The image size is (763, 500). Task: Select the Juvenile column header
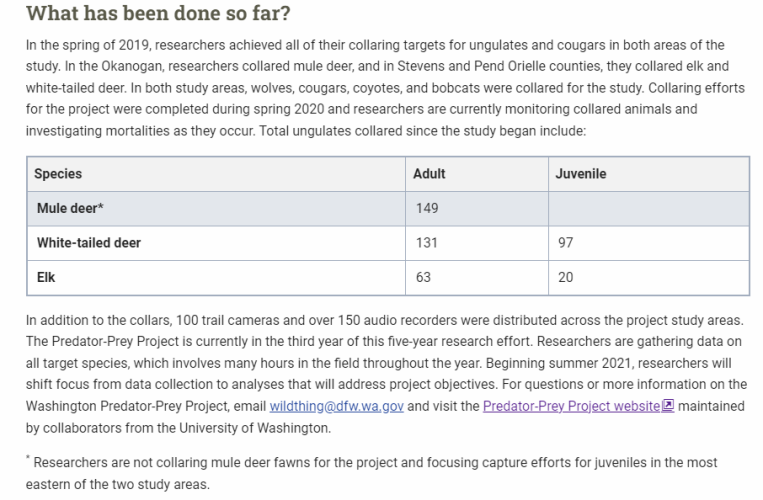point(581,174)
